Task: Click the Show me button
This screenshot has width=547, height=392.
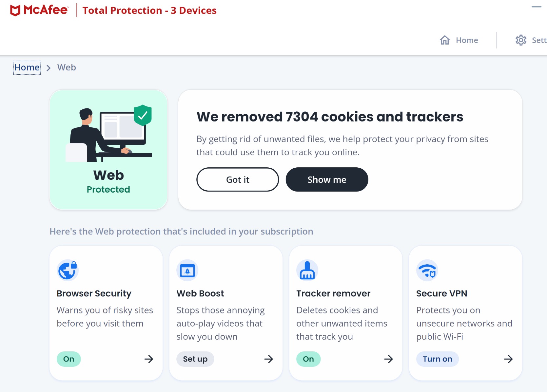Action: point(327,179)
